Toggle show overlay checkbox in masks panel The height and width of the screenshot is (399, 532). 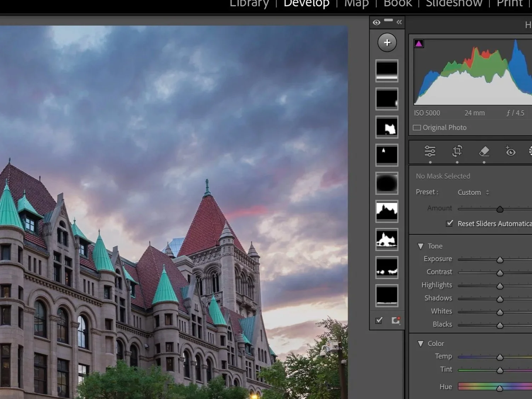[379, 320]
